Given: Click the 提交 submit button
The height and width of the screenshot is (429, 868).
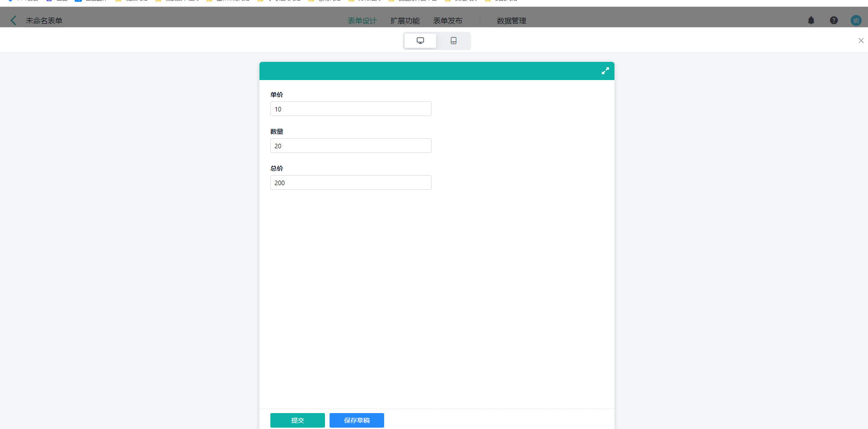Looking at the screenshot, I should coord(298,420).
